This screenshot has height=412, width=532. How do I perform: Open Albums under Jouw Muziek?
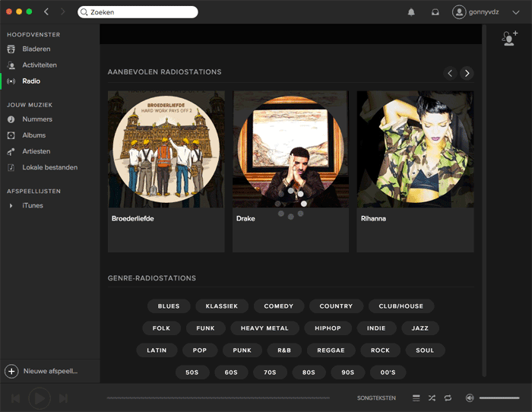pyautogui.click(x=34, y=135)
